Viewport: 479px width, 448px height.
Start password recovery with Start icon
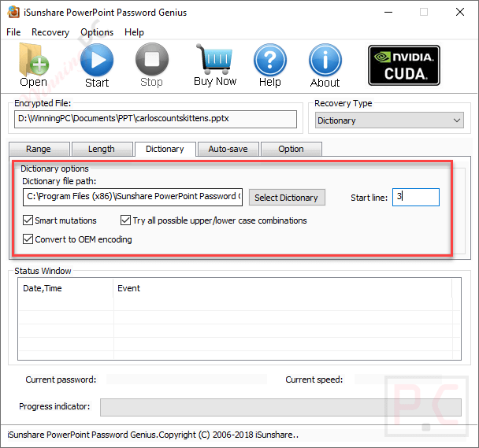point(97,60)
